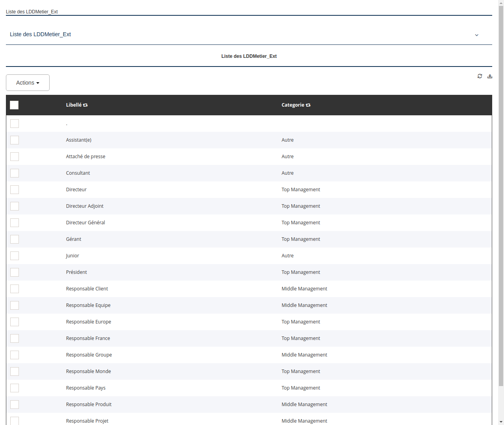Click the caret on the Actions button
The width and height of the screenshot is (504, 425).
tap(39, 83)
